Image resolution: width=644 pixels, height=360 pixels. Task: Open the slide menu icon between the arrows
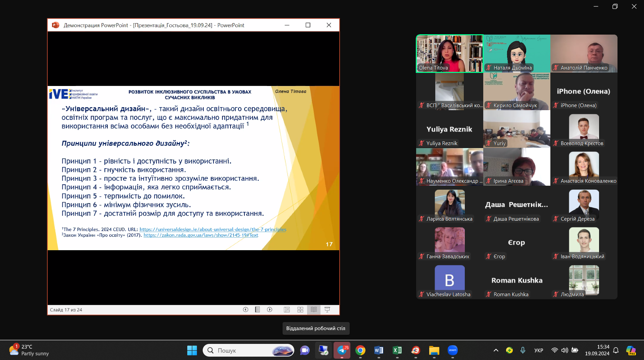coord(257,310)
